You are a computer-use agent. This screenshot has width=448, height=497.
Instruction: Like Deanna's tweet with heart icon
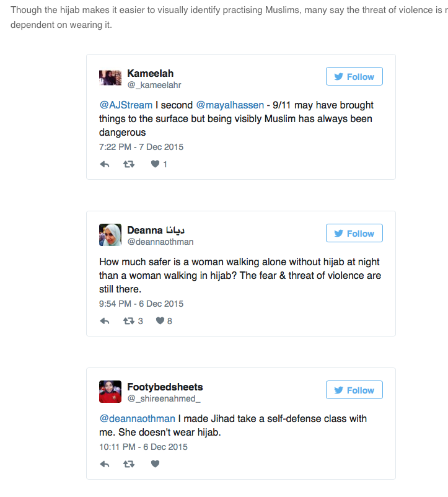click(x=160, y=321)
